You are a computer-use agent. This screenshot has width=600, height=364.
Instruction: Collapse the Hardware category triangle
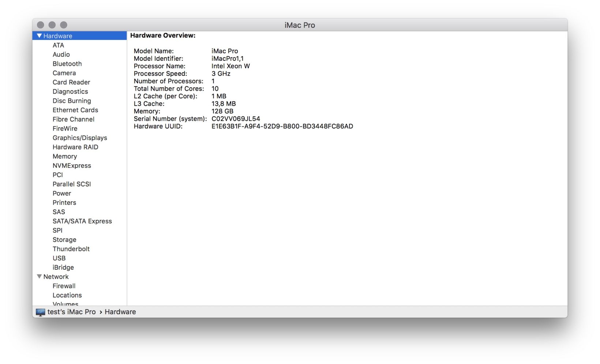[39, 36]
